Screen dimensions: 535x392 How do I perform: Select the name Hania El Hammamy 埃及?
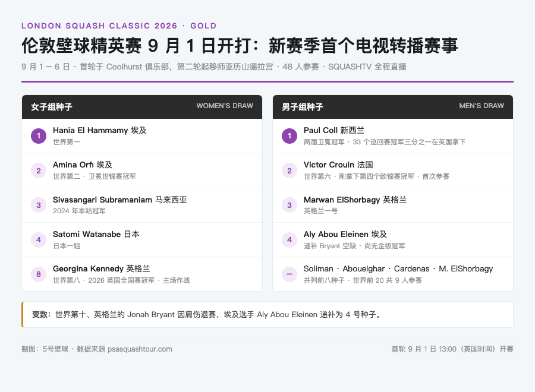[100, 130]
